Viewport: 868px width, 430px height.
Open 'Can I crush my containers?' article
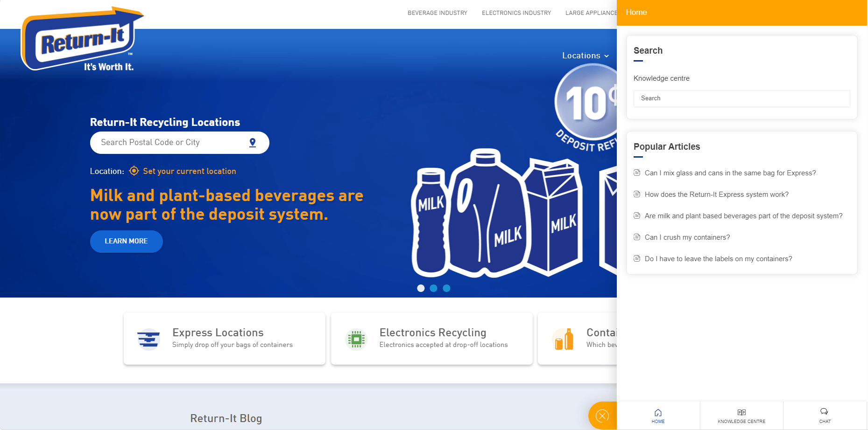[x=687, y=237]
